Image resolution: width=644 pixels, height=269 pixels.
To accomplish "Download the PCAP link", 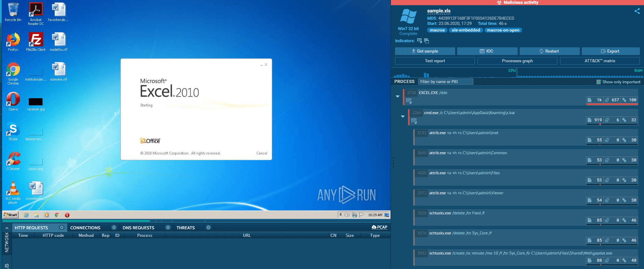I will point(379,227).
